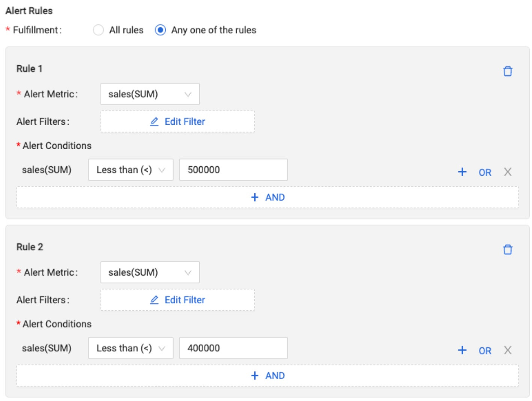Screen dimensions: 532x401
Task: Select Any one of the rules radio
Action: click(x=161, y=30)
